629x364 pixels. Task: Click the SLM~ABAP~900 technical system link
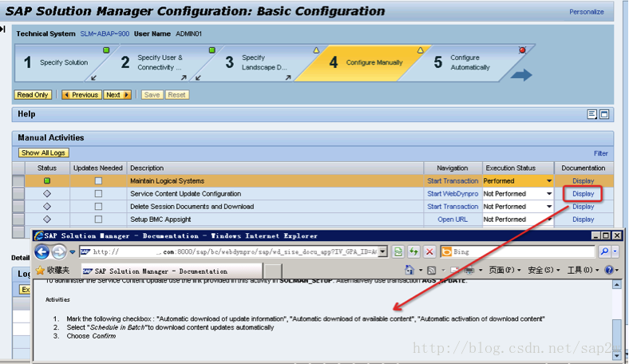[x=105, y=34]
